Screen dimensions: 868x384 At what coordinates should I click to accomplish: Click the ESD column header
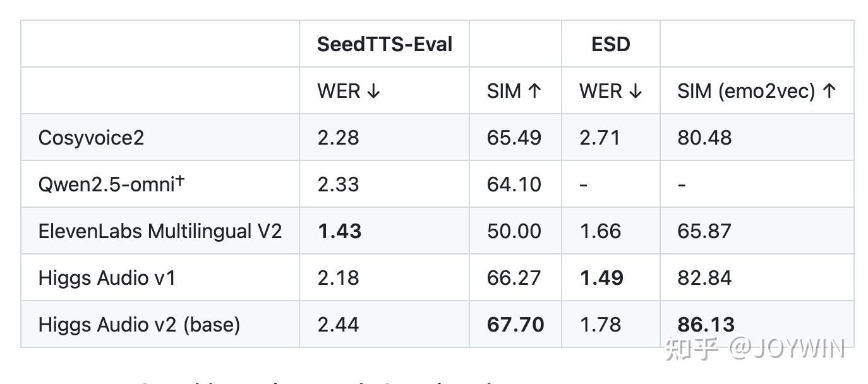tap(610, 44)
